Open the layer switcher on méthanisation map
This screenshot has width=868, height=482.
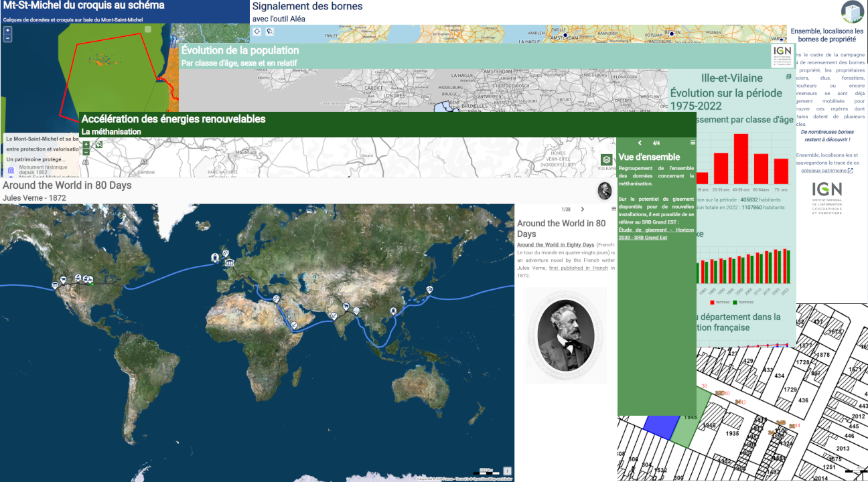pos(606,159)
